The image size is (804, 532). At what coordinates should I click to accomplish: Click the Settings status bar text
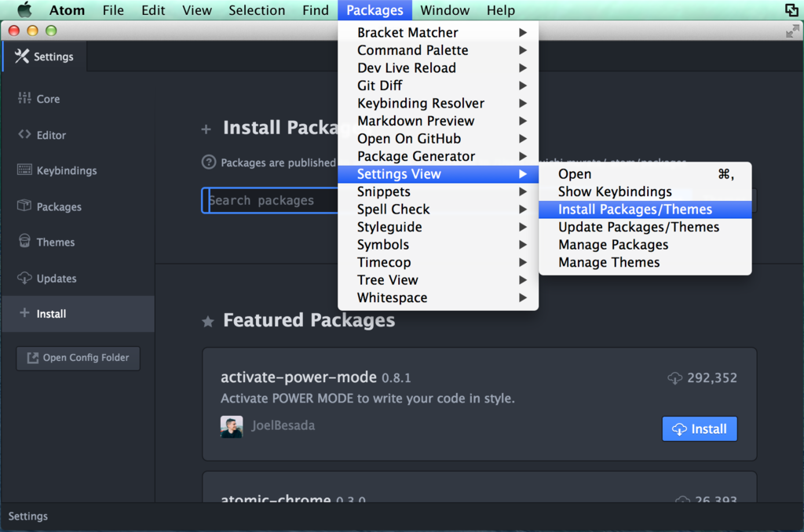click(x=27, y=516)
